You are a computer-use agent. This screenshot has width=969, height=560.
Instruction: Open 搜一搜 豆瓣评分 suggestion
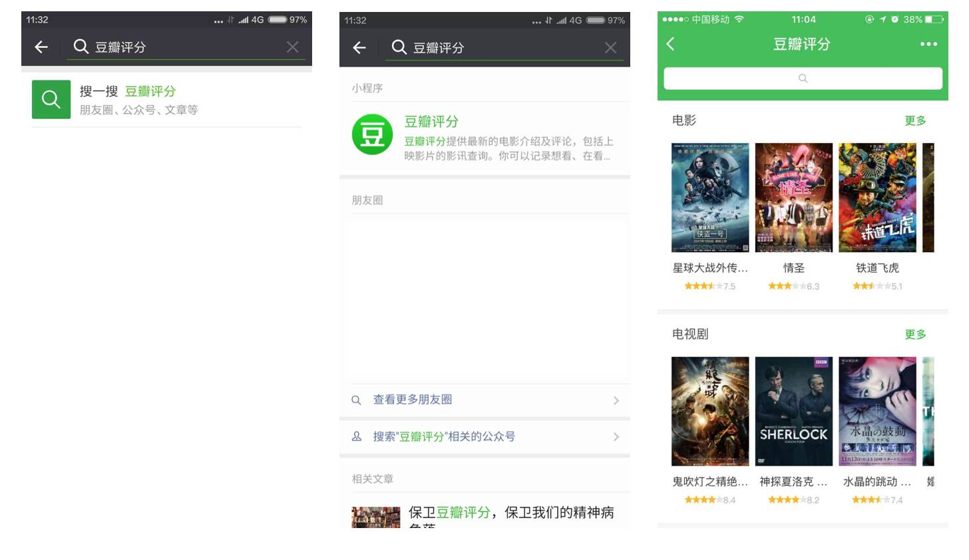166,100
